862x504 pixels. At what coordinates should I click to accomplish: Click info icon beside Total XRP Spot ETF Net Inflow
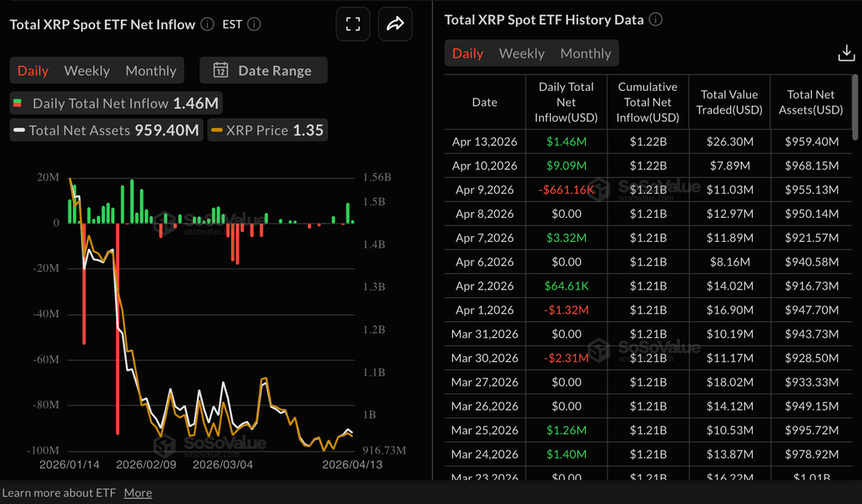coord(207,24)
